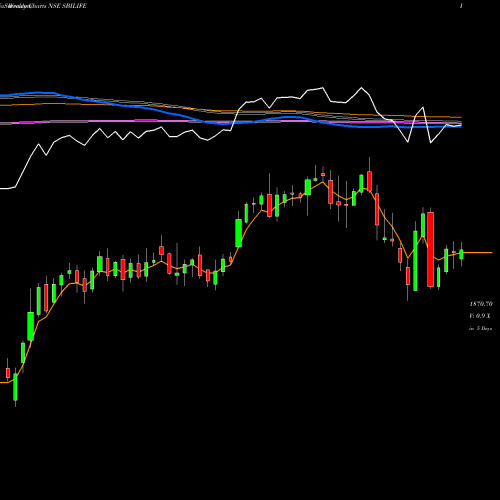
Task: Select the last green candle on the chart
Action: click(x=461, y=254)
